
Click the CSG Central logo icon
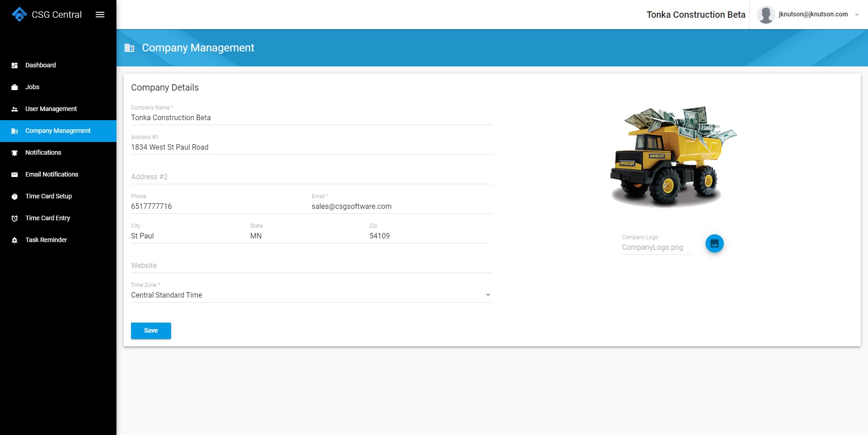coord(19,15)
